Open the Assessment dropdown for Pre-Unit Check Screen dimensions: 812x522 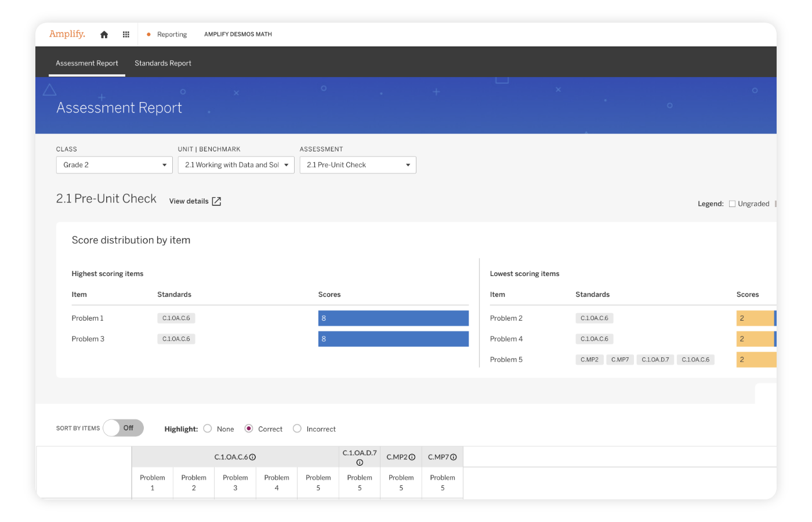[358, 165]
